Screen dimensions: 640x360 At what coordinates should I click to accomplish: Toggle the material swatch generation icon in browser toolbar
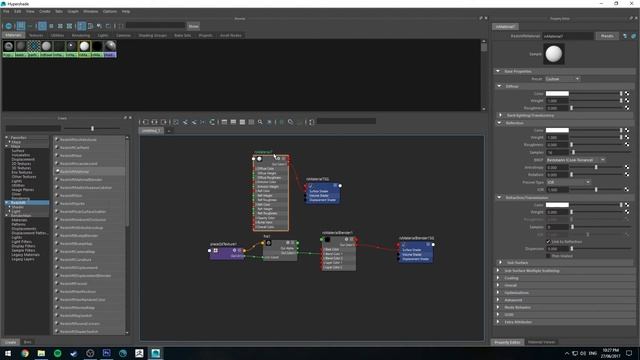tap(9, 26)
